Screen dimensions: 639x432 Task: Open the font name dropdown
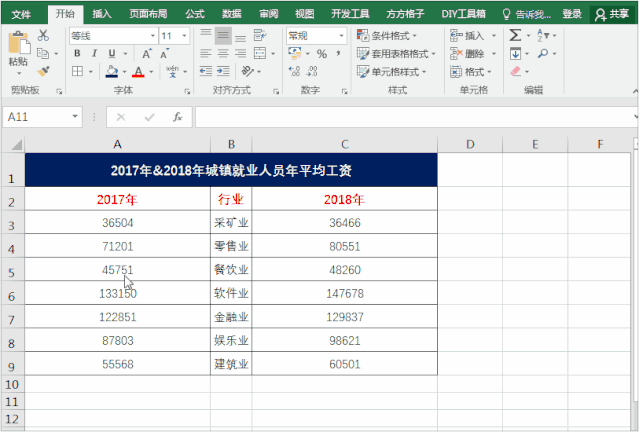[153, 36]
